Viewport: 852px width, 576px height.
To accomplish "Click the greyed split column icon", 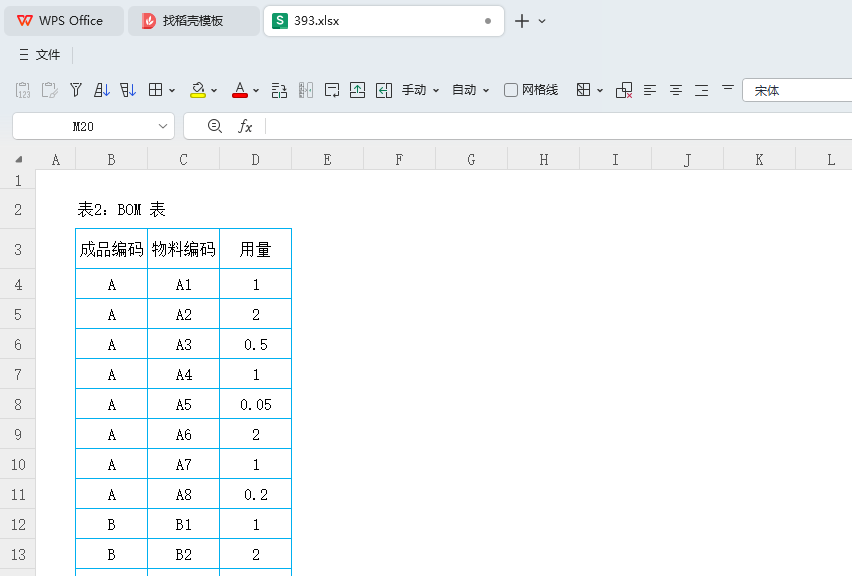I will point(306,90).
